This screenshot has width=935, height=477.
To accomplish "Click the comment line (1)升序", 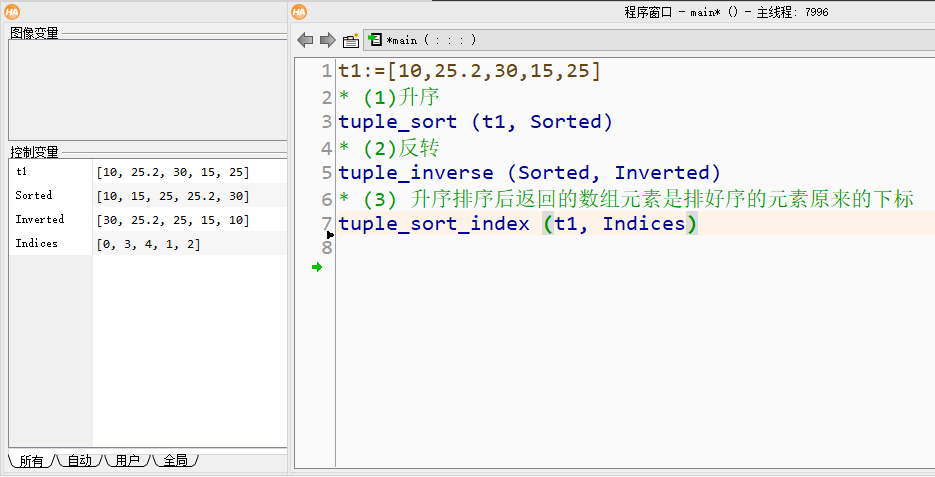I will 389,97.
